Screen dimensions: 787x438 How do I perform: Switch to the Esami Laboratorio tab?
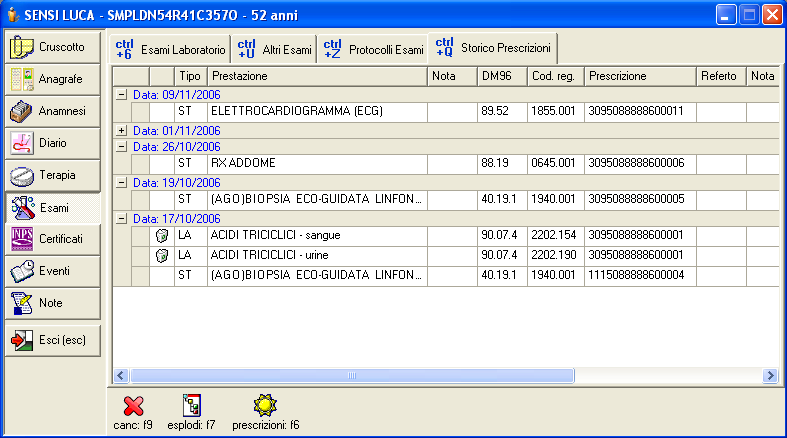click(171, 49)
